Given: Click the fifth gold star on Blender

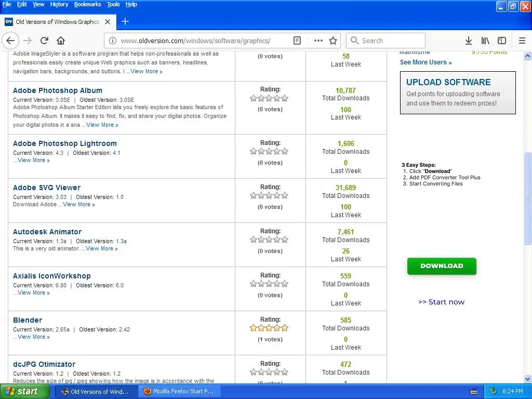Looking at the screenshot, I should coord(285,328).
